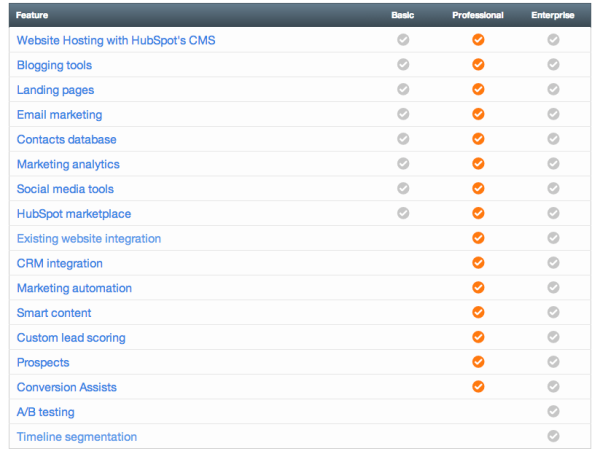Click Professional checkmark for Email marketing
The image size is (600, 454).
(478, 114)
